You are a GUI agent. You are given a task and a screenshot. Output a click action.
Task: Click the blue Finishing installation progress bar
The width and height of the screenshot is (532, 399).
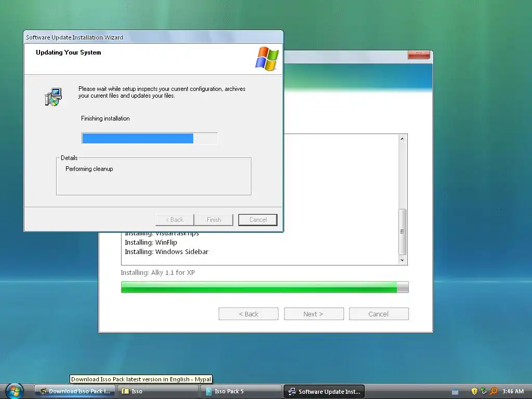pyautogui.click(x=150, y=138)
